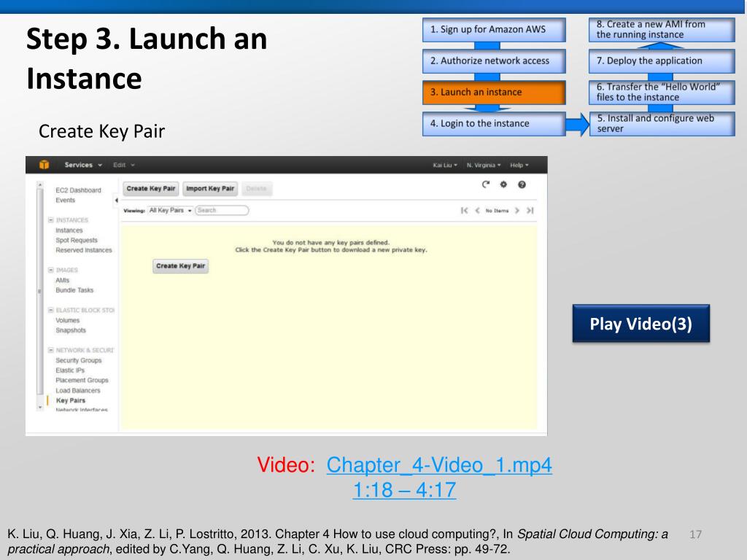Open the N. Virginia region menu
Viewport: 747px width, 560px height.
(481, 165)
